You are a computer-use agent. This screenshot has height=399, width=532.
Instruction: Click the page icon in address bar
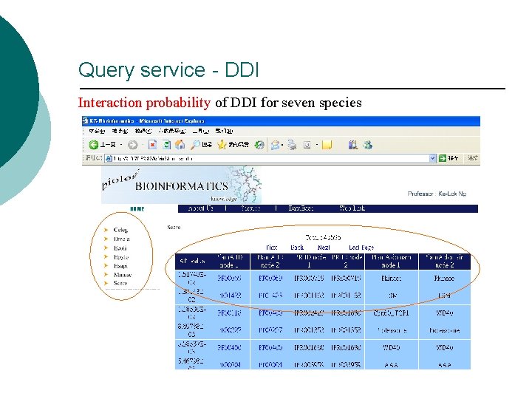pyautogui.click(x=109, y=158)
